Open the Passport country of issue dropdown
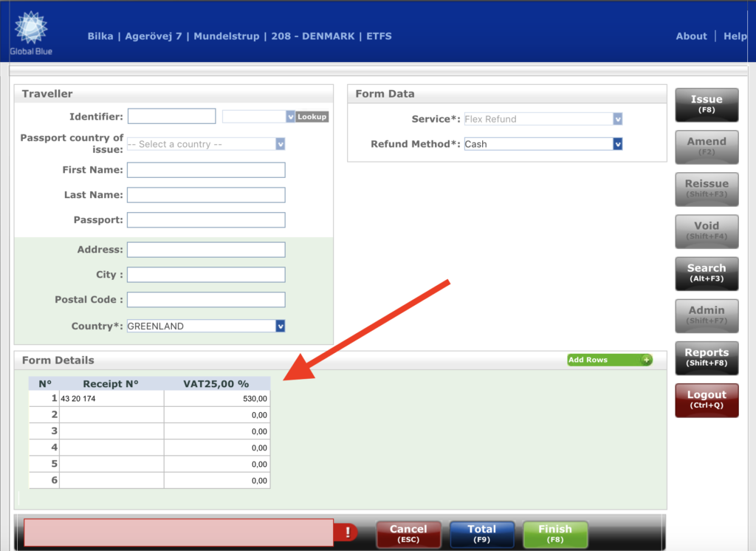This screenshot has height=551, width=756. 280,144
